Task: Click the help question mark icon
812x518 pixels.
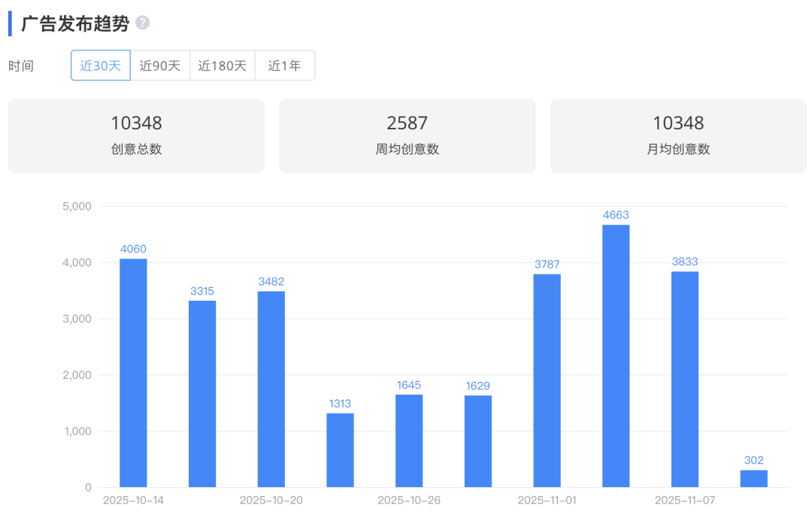Action: click(142, 23)
